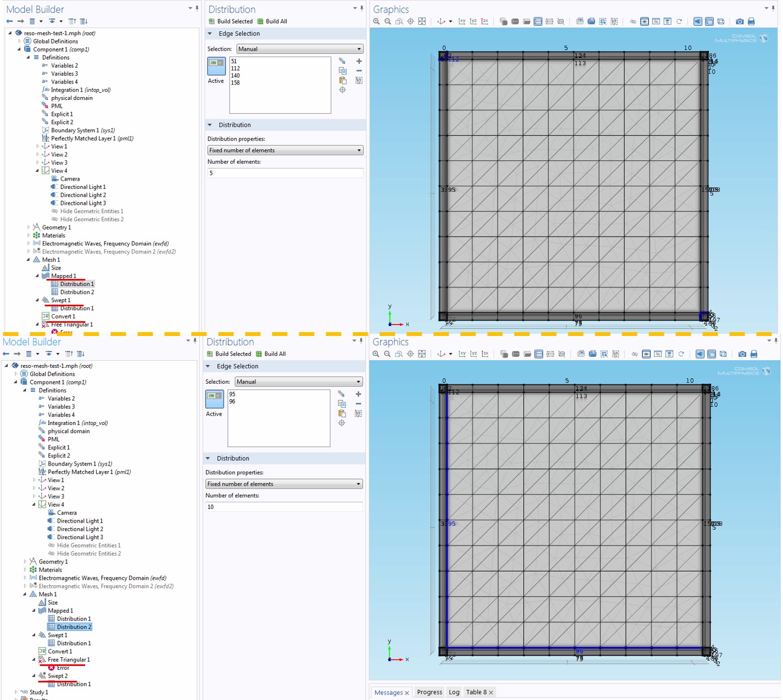The height and width of the screenshot is (700, 783).
Task: Switch to XY view in the lower Graphics toolbar
Action: (x=462, y=354)
